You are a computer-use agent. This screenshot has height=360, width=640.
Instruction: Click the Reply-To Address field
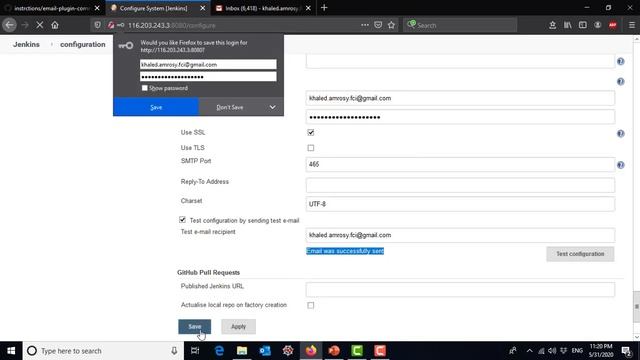coord(460,185)
